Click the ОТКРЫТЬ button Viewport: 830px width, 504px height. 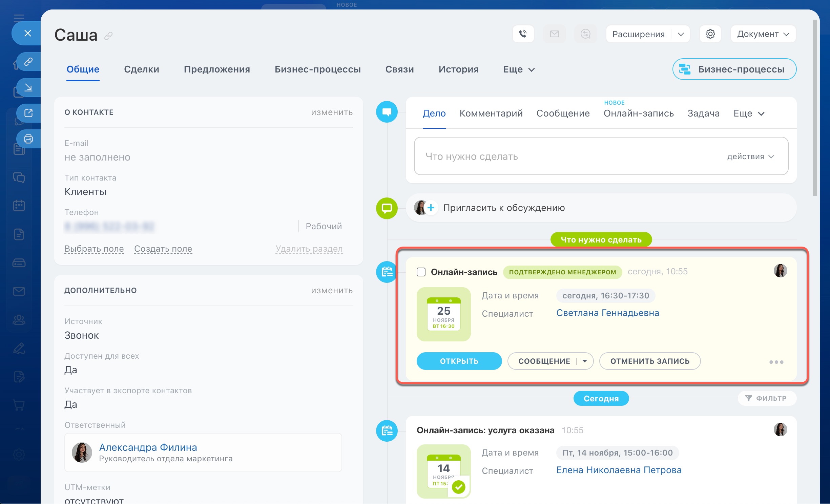click(x=459, y=361)
